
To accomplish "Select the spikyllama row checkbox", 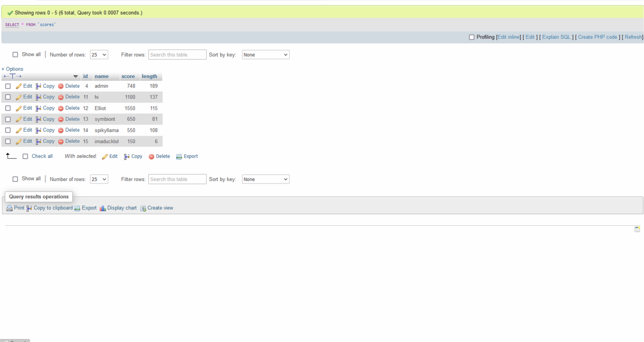I will (8, 130).
